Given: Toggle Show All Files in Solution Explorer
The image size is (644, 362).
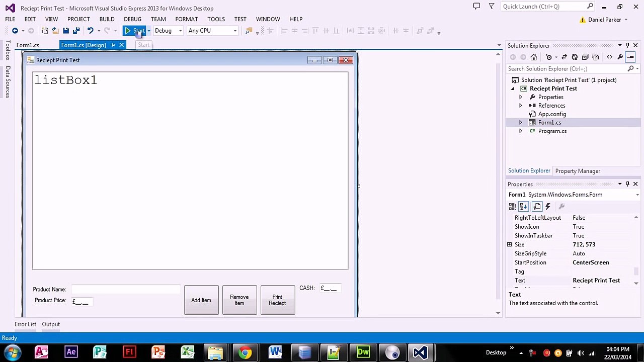Looking at the screenshot, I should [x=595, y=57].
